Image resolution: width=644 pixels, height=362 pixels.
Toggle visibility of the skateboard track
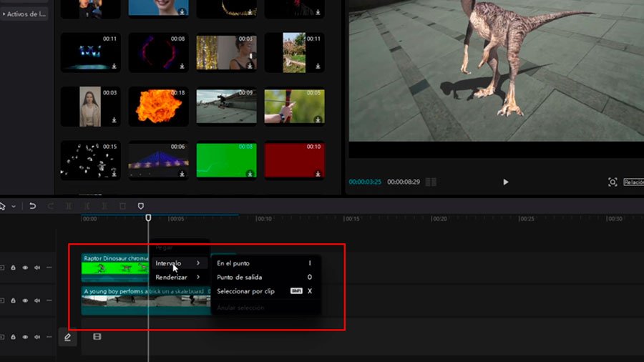pyautogui.click(x=25, y=300)
